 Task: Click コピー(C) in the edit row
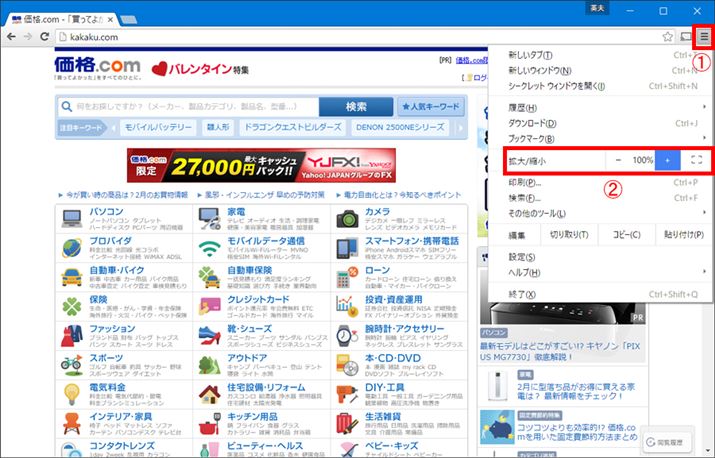click(627, 235)
